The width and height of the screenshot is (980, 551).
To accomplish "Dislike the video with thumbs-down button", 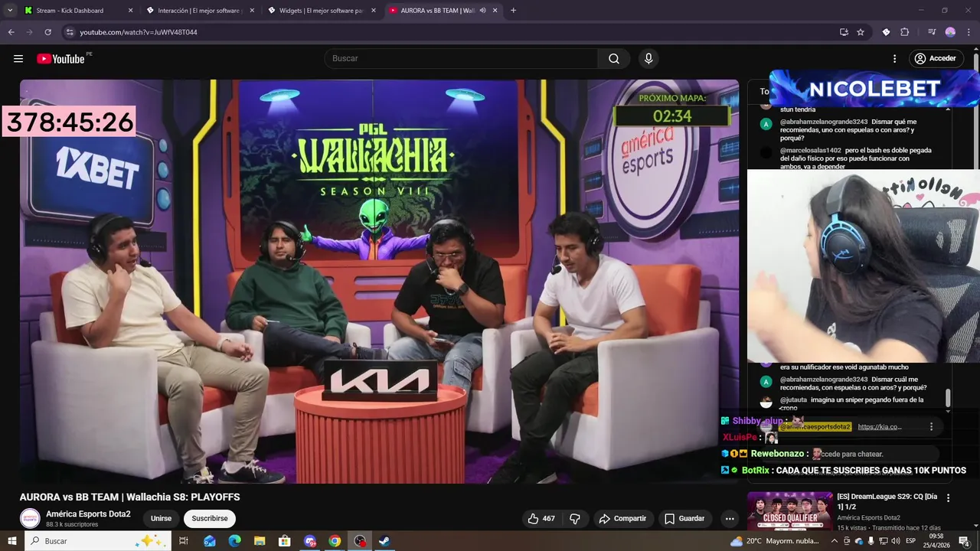I will click(x=575, y=518).
